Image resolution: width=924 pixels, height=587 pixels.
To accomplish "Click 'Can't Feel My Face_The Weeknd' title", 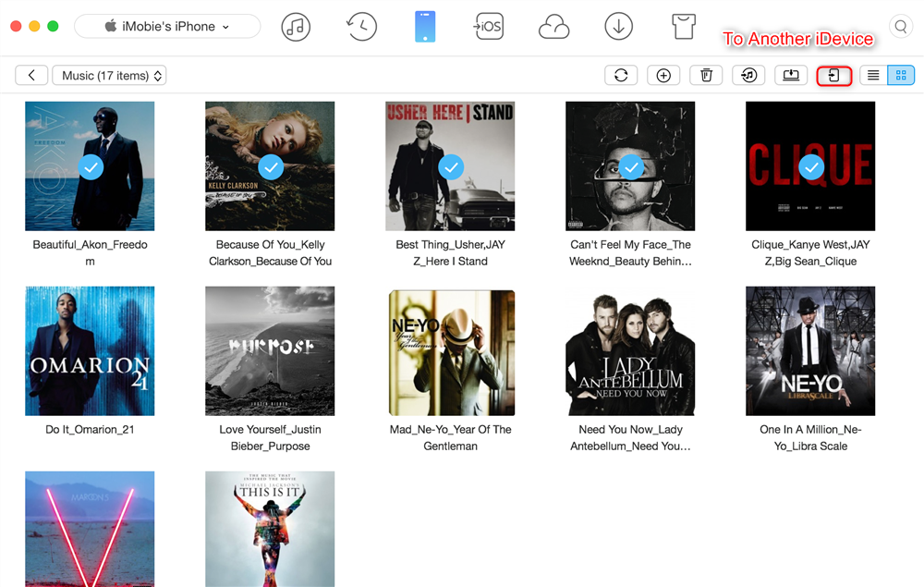I will pos(630,253).
